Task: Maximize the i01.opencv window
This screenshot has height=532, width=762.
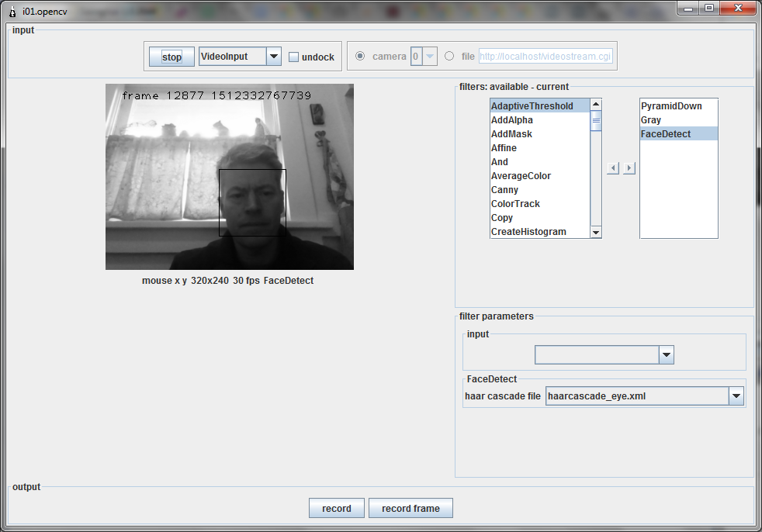Action: pos(709,8)
